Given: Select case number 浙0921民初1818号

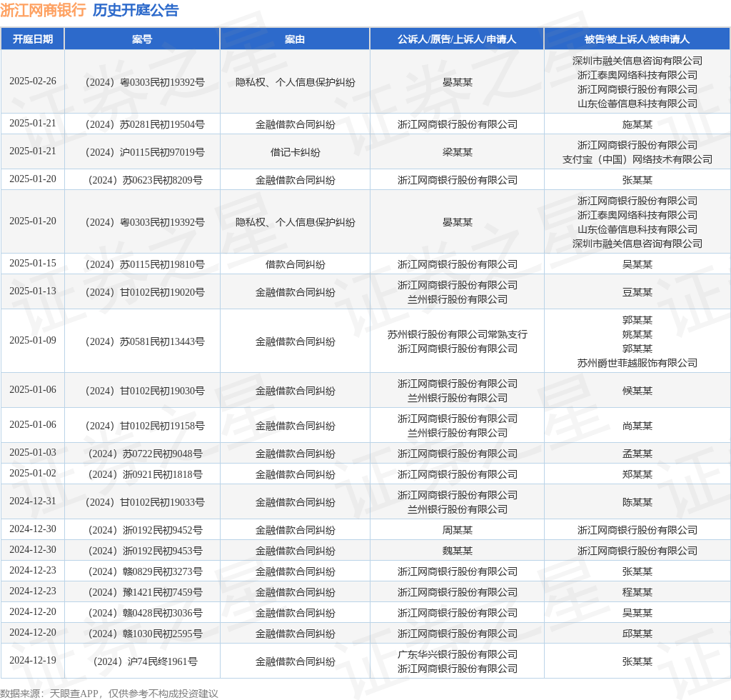Looking at the screenshot, I should pyautogui.click(x=145, y=474).
